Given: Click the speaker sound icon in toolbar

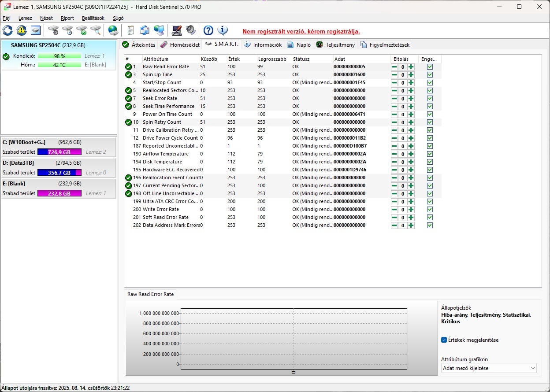Looking at the screenshot, I should (190, 30).
